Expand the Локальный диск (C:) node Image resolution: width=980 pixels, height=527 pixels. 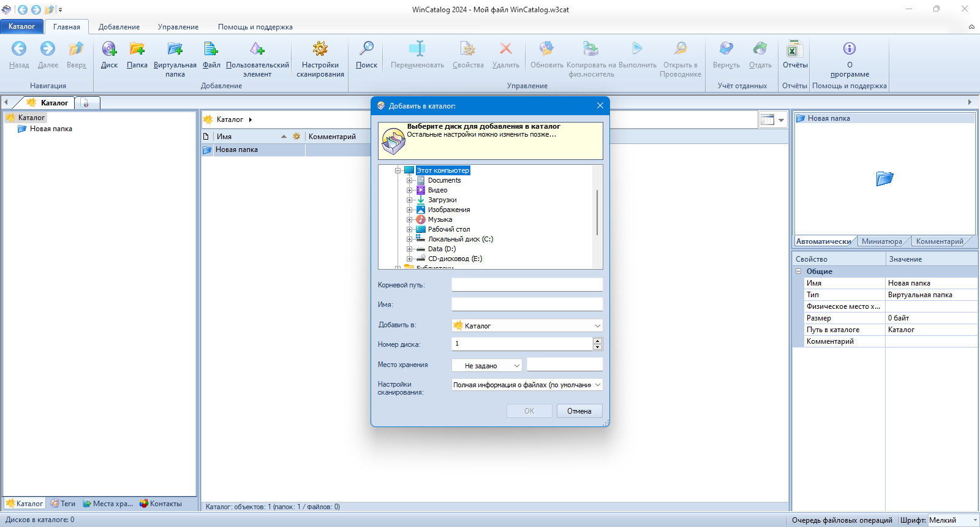coord(410,239)
